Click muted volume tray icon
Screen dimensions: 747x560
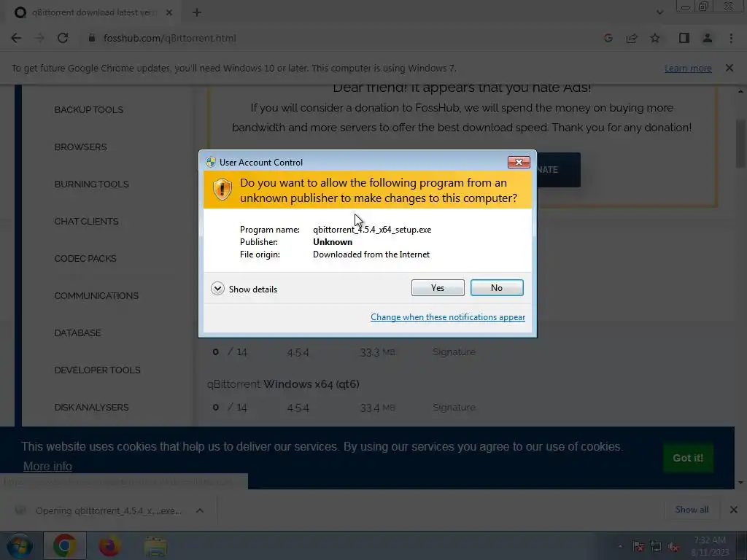pyautogui.click(x=673, y=547)
